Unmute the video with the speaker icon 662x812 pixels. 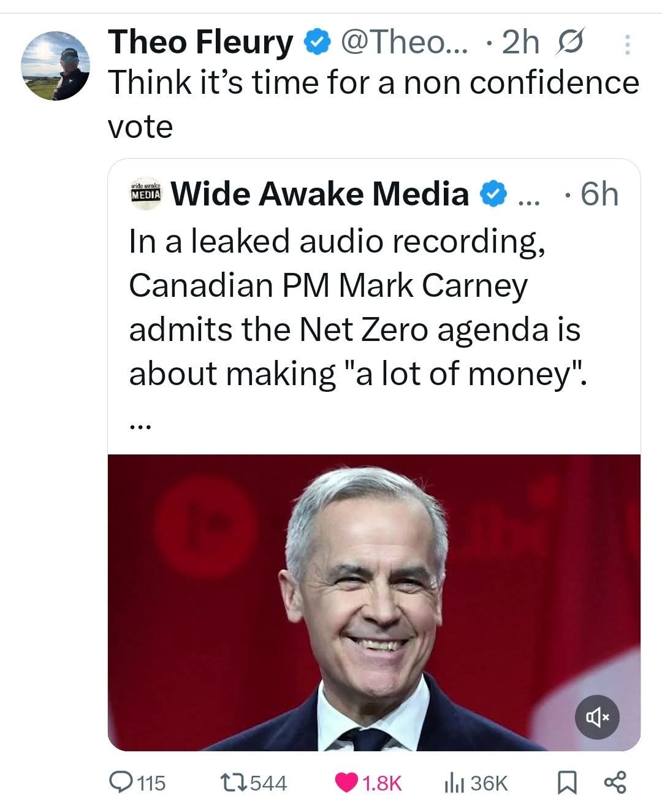tap(597, 716)
